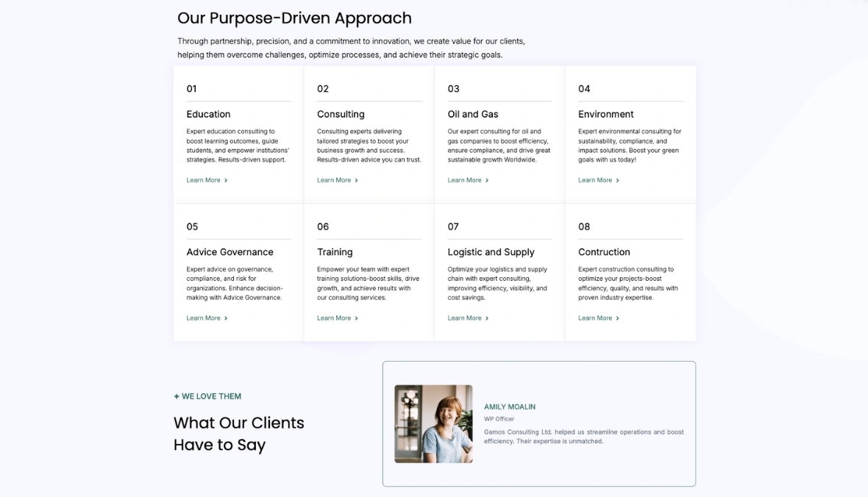Viewport: 868px width, 497px height.
Task: Click the sparkle icon beside WE LOVE THEM
Action: point(177,396)
